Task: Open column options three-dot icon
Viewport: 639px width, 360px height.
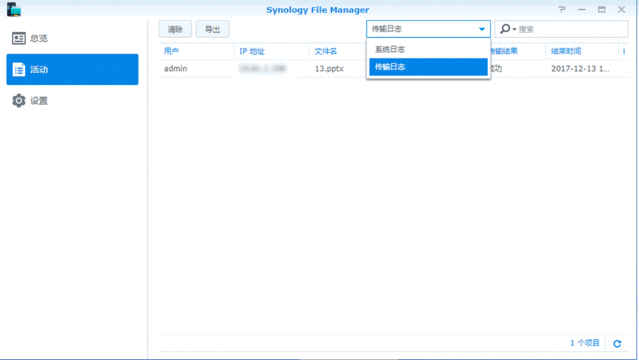Action: (624, 51)
